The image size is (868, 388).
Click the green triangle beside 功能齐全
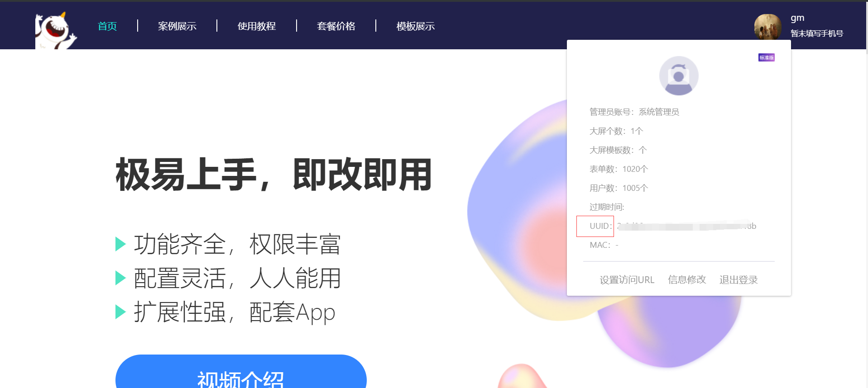point(120,244)
